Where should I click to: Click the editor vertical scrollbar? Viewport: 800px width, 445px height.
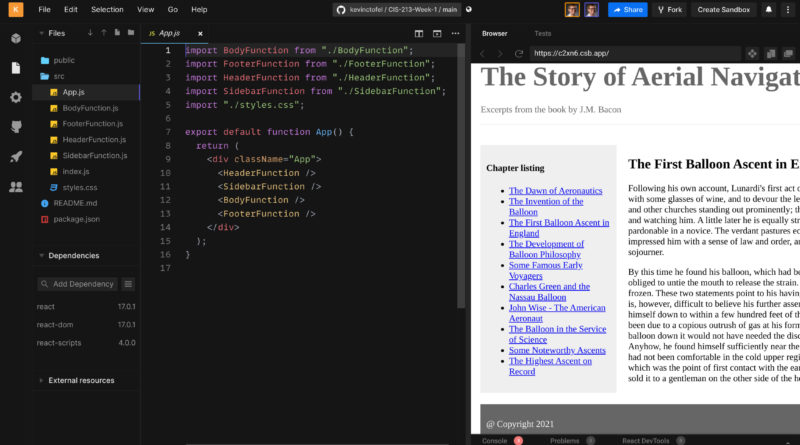coord(461,176)
